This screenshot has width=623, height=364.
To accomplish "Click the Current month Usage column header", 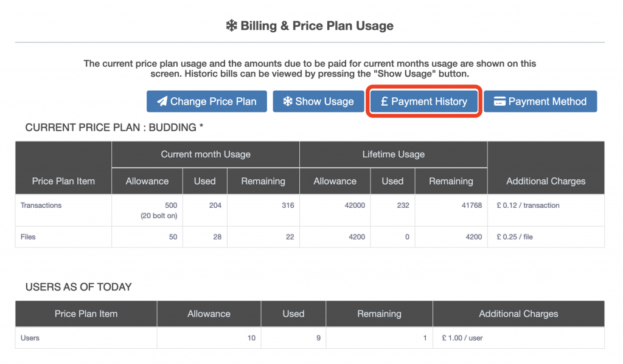I will tap(206, 154).
